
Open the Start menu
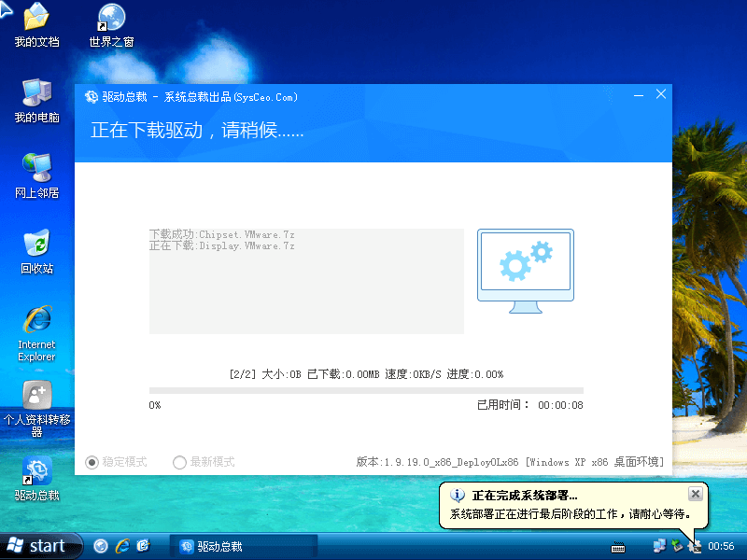tap(41, 546)
